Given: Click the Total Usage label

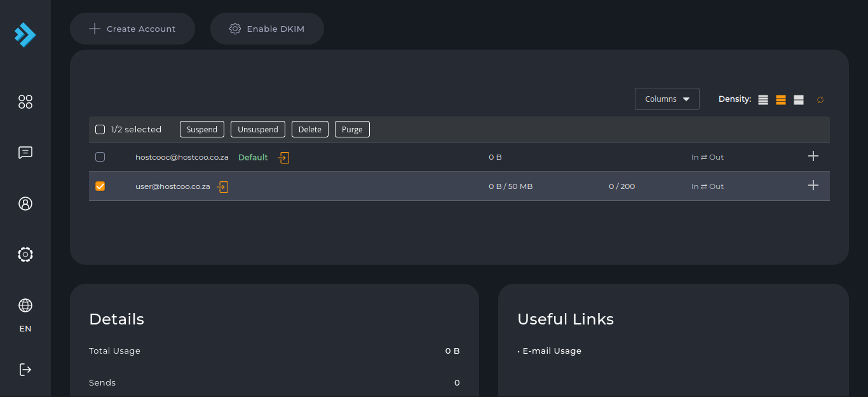Looking at the screenshot, I should click(x=114, y=351).
